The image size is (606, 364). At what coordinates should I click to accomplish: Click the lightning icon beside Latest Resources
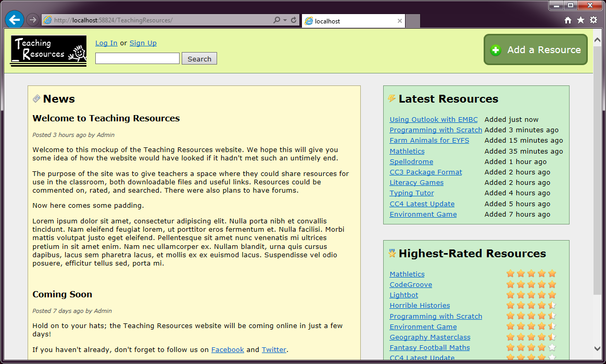click(392, 98)
